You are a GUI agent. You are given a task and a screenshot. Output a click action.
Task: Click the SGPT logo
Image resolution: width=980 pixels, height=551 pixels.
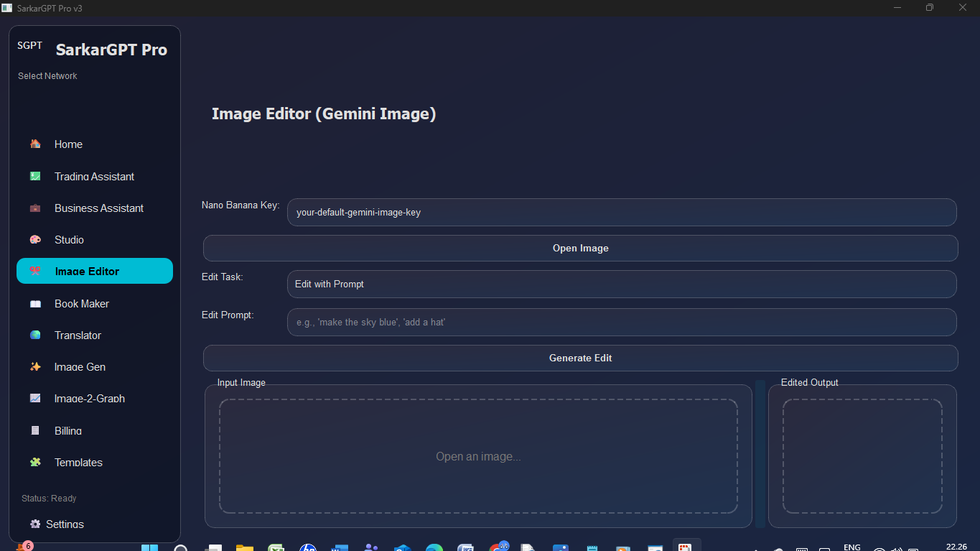pos(29,45)
